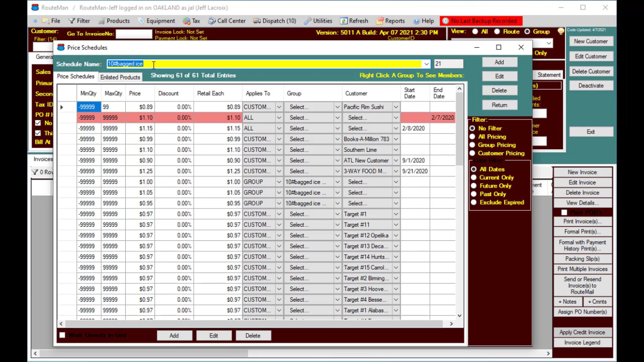The width and height of the screenshot is (644, 362).
Task: Open Customer dropdown on Target #11 row
Action: 396,225
